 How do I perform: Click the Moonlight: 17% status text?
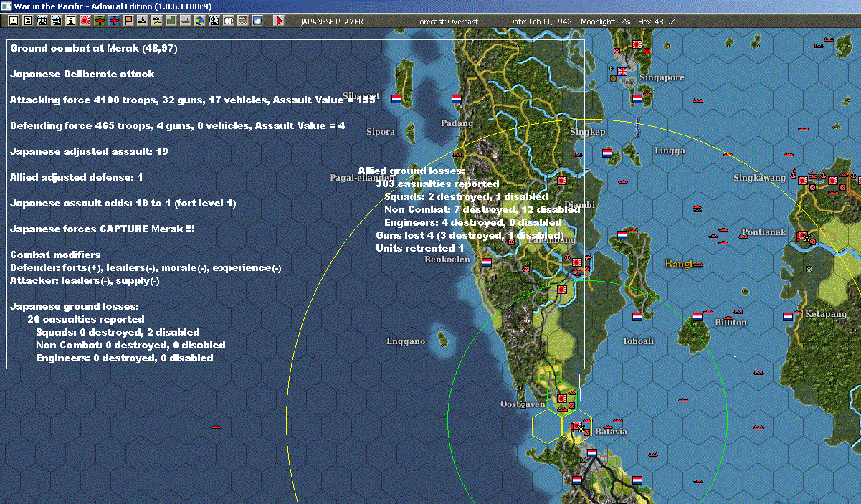tap(606, 22)
